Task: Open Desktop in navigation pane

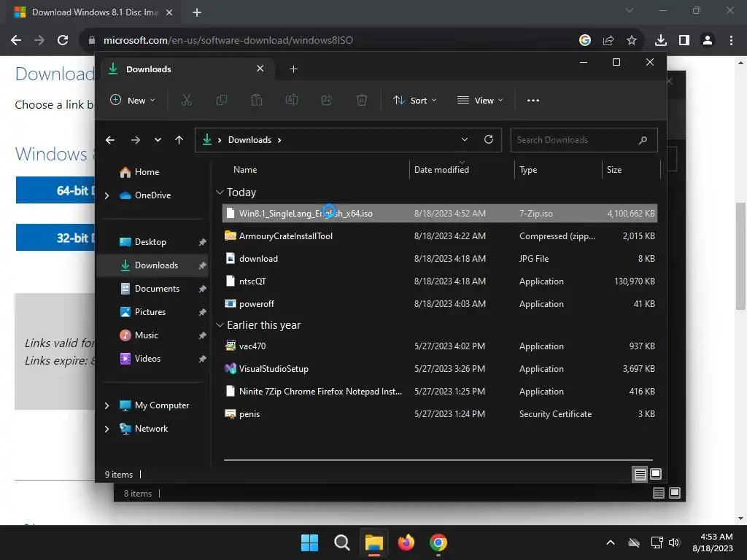Action: (143, 242)
